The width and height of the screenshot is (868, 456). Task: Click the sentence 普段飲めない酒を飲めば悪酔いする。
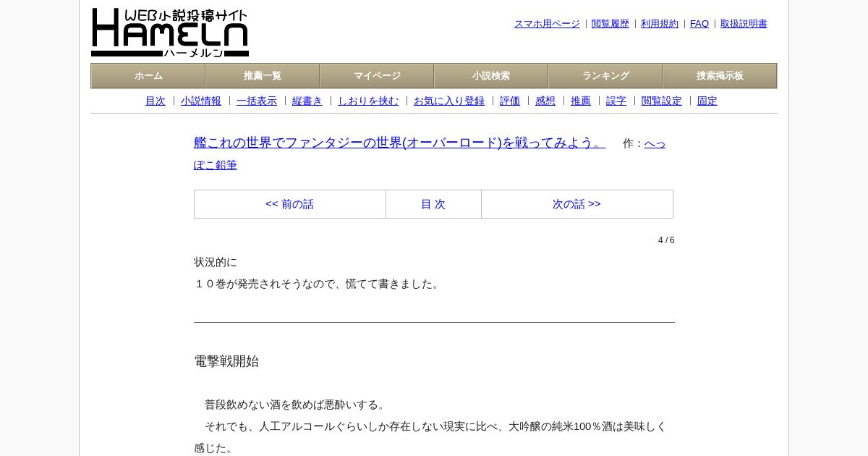[297, 405]
